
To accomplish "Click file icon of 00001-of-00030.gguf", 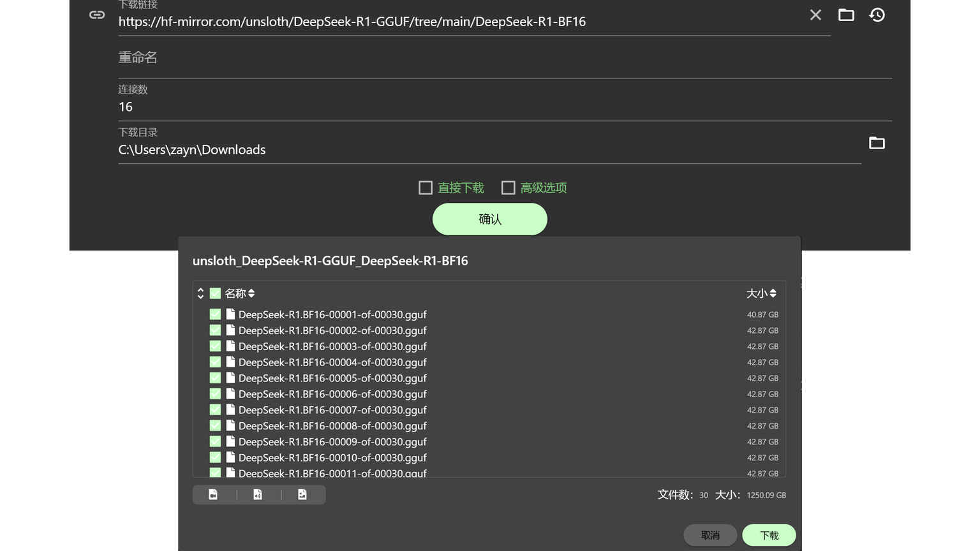I will click(x=230, y=314).
